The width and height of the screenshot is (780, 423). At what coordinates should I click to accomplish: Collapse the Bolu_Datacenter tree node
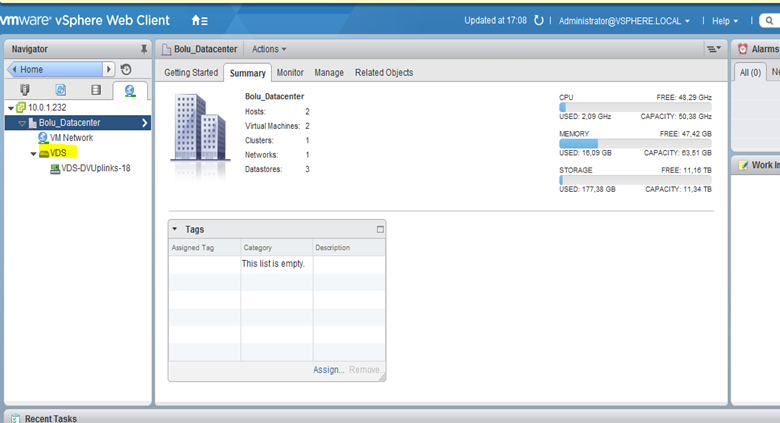(22, 123)
